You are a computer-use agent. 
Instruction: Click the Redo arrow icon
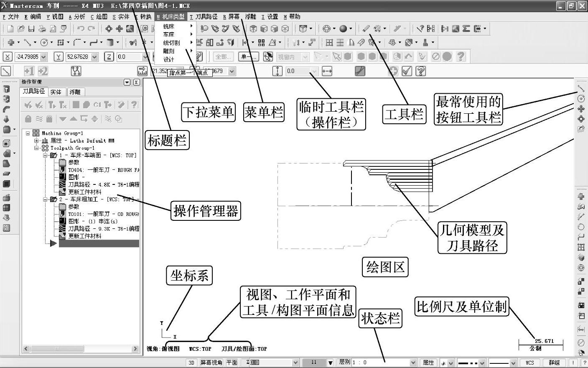tap(92, 29)
